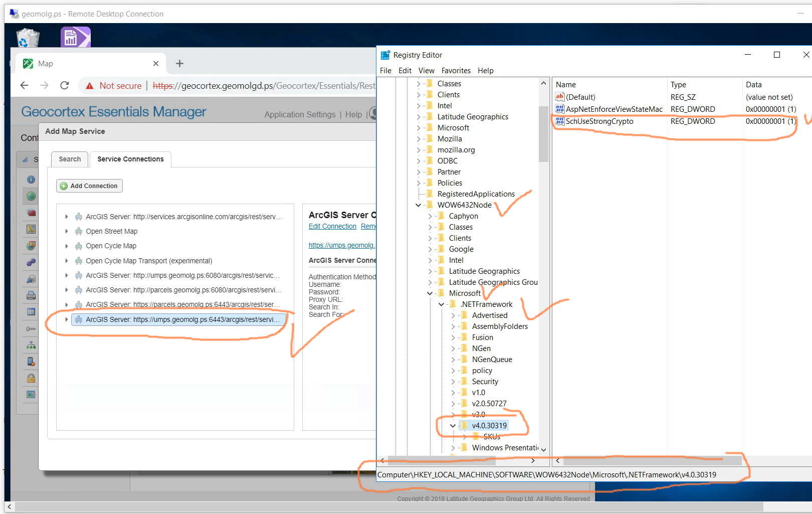Open the https://umps.geomolg link
The width and height of the screenshot is (812, 514).
click(x=341, y=245)
